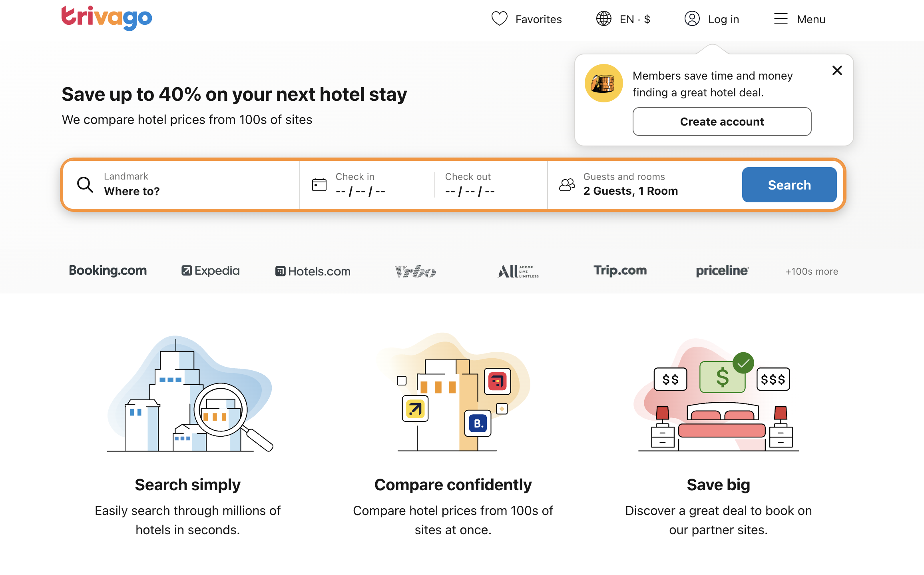
Task: Click the blue Search button
Action: pos(789,185)
